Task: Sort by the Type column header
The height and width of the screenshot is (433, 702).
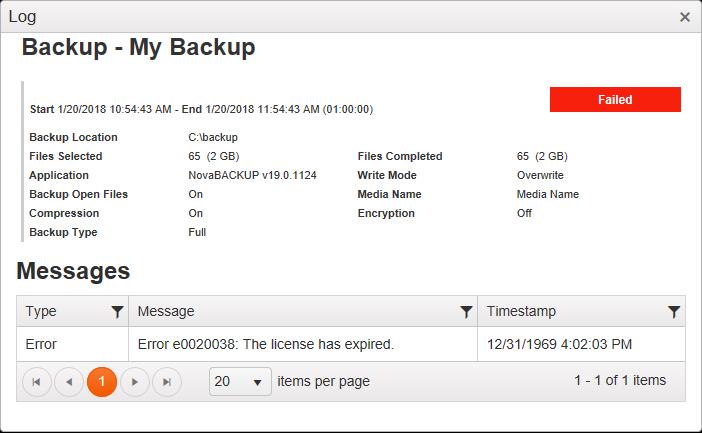Action: 41,311
